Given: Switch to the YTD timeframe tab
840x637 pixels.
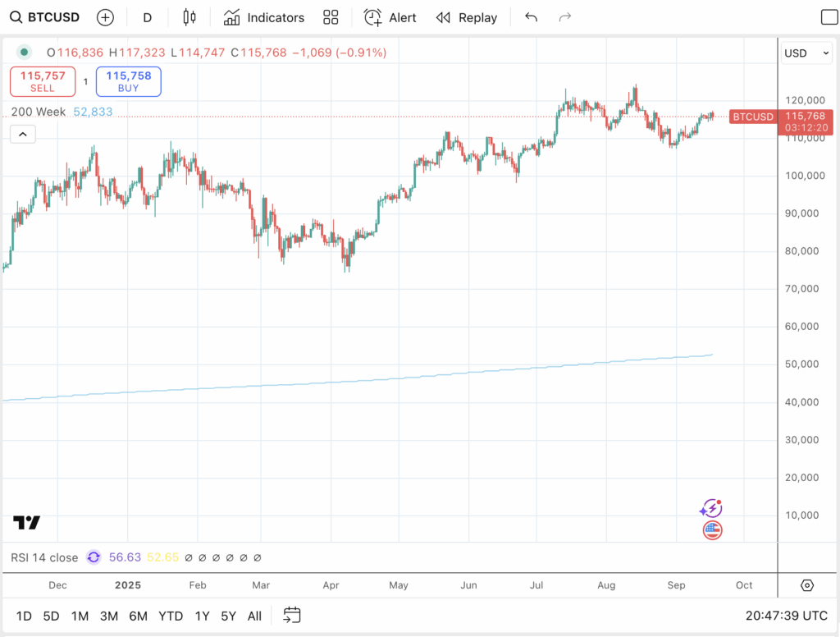Looking at the screenshot, I should [171, 616].
